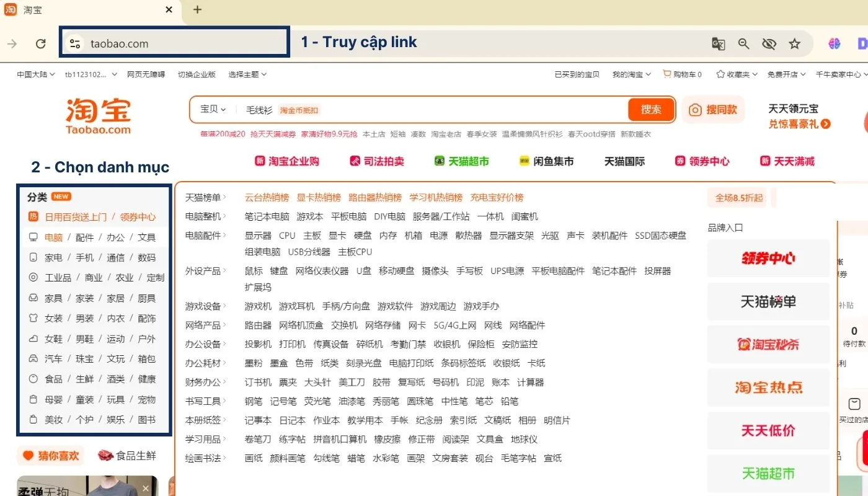This screenshot has height=496, width=868.
Task: Open the 宝贝 search type dropdown
Action: click(x=213, y=110)
